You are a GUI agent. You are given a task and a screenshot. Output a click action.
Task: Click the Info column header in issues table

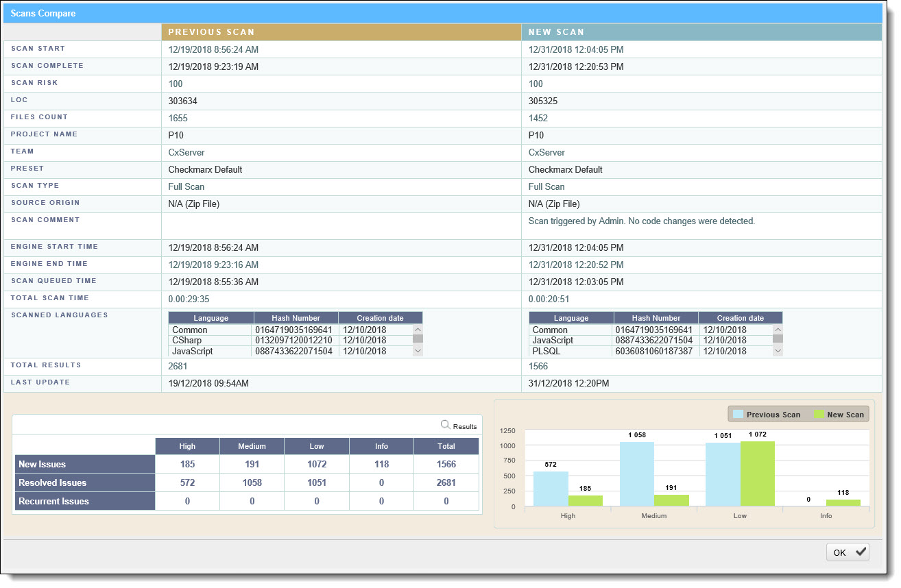tap(381, 446)
